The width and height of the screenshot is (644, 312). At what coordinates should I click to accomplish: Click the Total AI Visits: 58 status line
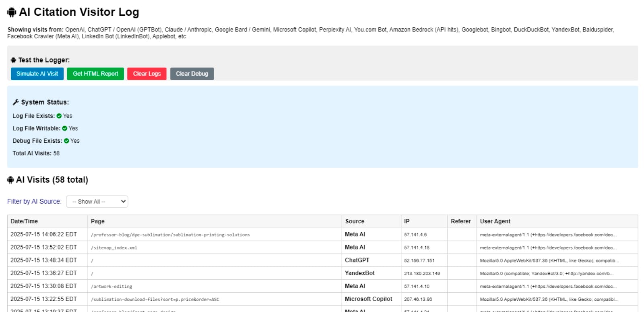(36, 153)
